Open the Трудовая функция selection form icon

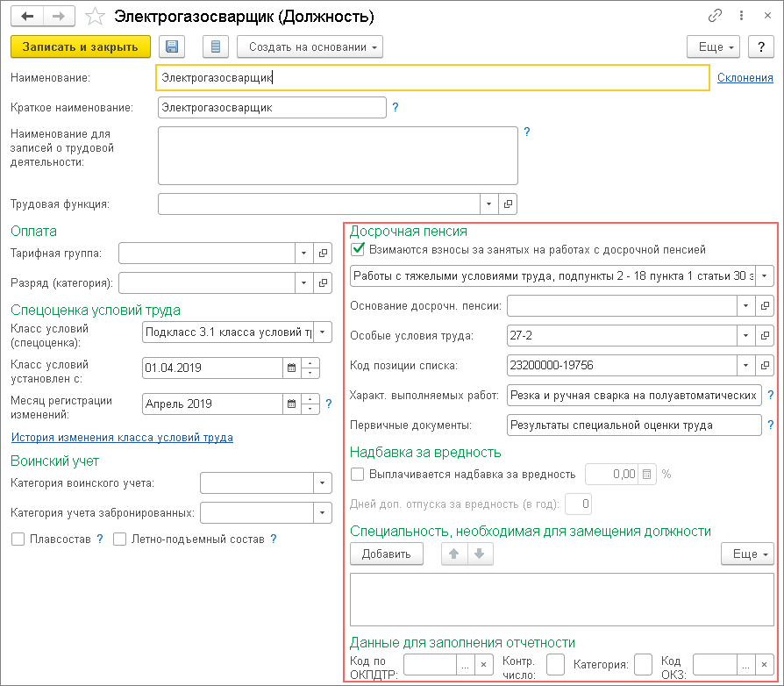[x=508, y=204]
